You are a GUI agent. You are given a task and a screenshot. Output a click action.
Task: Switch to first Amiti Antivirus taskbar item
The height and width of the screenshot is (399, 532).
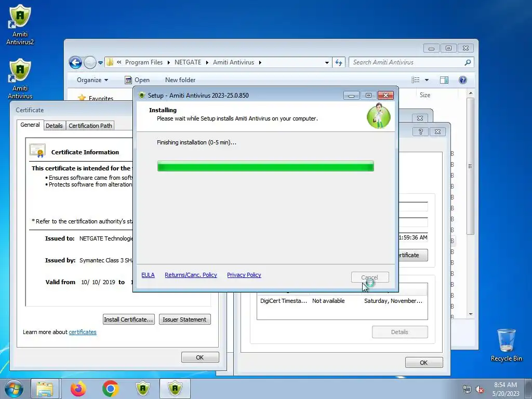coord(143,389)
